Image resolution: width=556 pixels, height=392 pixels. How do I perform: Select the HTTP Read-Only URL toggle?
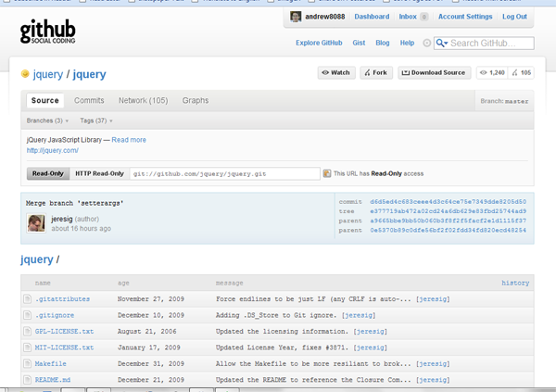99,173
